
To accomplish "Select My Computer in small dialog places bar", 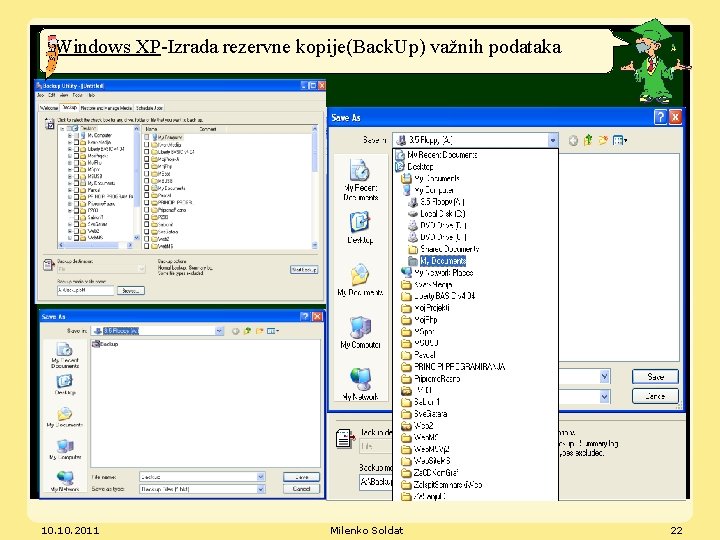I will click(65, 449).
